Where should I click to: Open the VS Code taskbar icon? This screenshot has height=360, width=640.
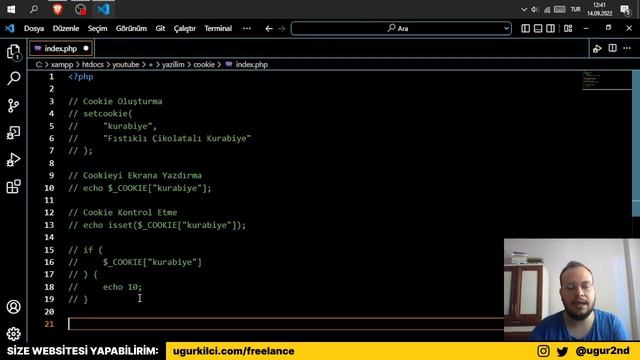point(104,9)
